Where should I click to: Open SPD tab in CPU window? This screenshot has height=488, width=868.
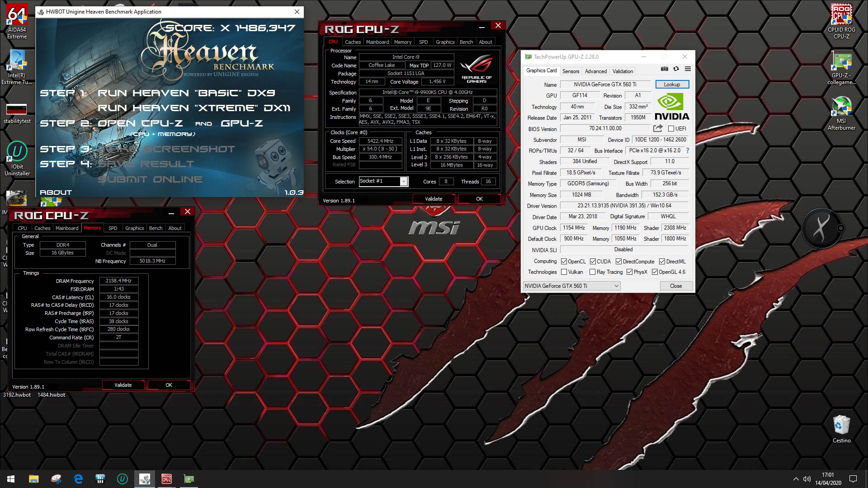423,42
